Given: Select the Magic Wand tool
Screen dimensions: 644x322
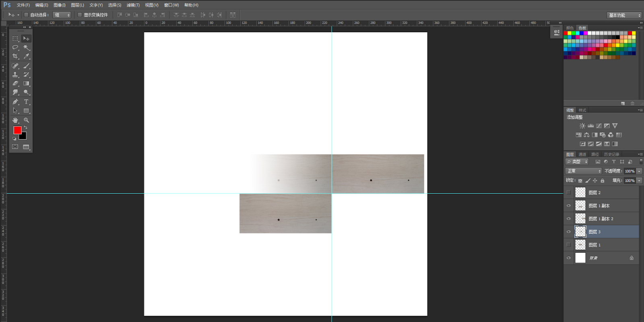Looking at the screenshot, I should 26,48.
